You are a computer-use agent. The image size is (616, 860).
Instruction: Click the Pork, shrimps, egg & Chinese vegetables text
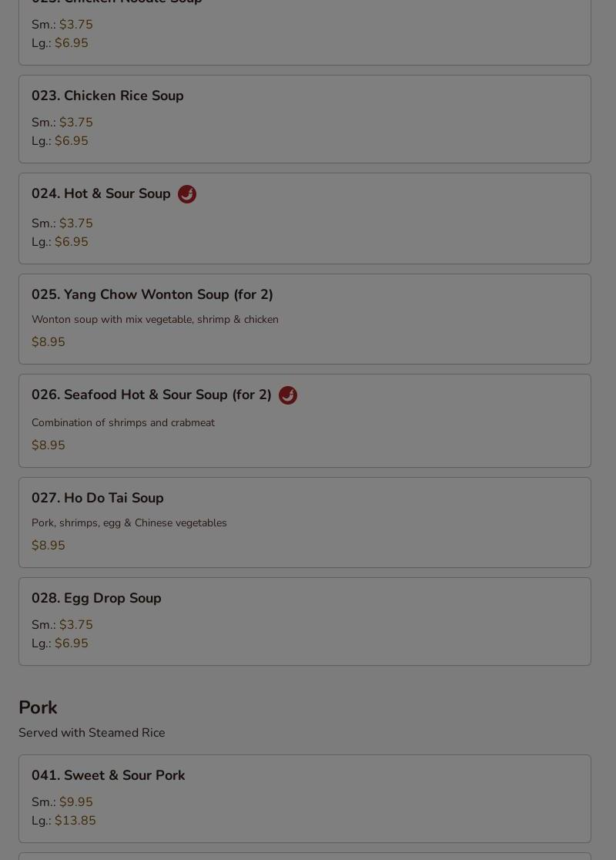(x=129, y=522)
